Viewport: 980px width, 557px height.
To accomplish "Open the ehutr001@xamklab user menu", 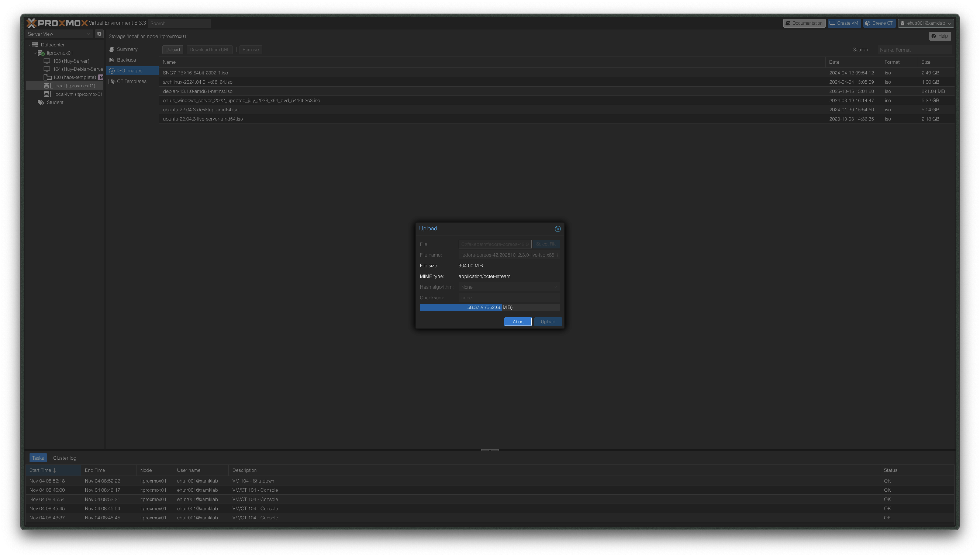I will click(926, 23).
